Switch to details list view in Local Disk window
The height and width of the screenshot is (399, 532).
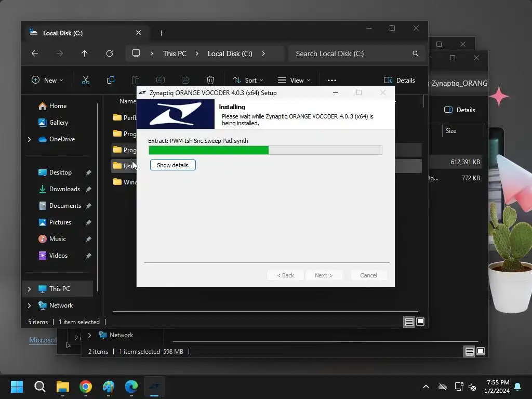pos(409,322)
